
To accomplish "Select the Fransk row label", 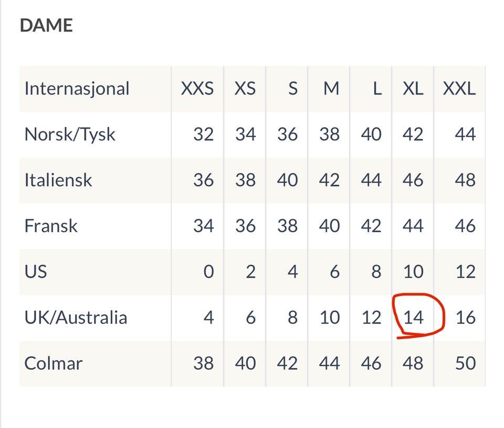I will [x=51, y=226].
